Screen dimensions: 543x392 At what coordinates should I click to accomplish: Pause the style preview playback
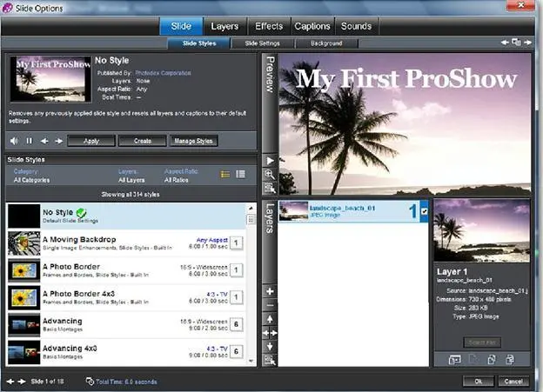29,141
